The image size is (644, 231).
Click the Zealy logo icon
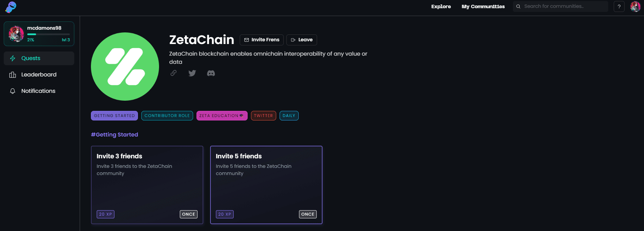[x=11, y=7]
